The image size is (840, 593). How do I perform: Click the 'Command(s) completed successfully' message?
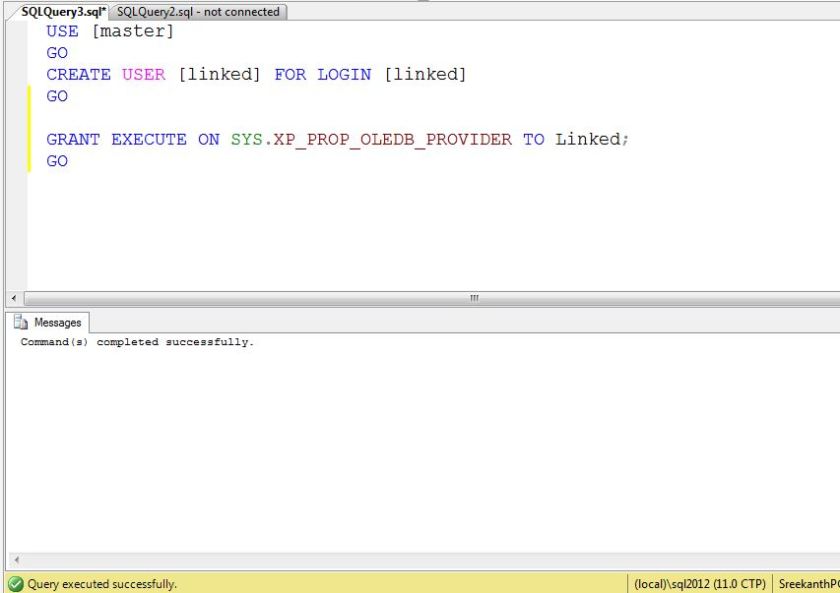138,343
